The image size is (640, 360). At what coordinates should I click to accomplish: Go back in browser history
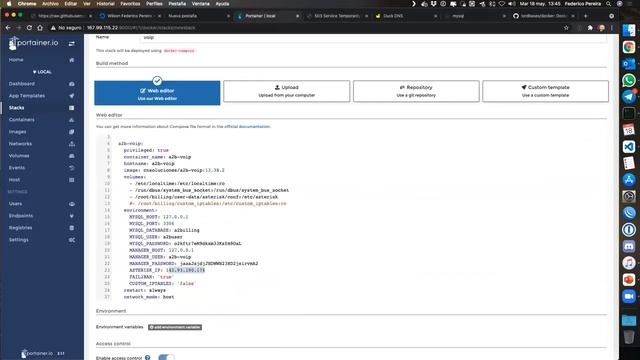(8, 28)
